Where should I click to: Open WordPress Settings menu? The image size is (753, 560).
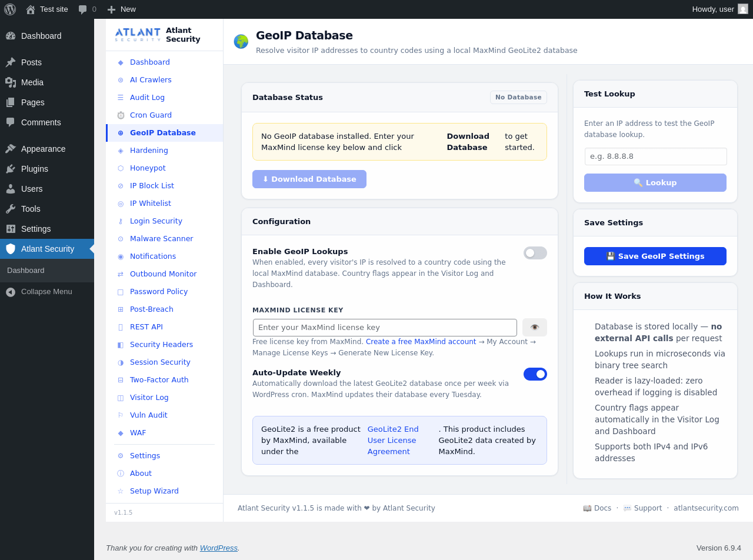pyautogui.click(x=47, y=229)
